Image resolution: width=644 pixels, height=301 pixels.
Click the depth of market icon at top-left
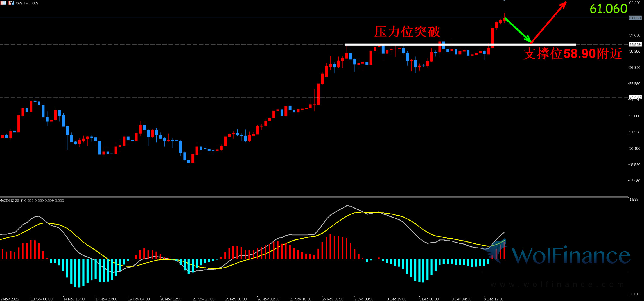3,3
